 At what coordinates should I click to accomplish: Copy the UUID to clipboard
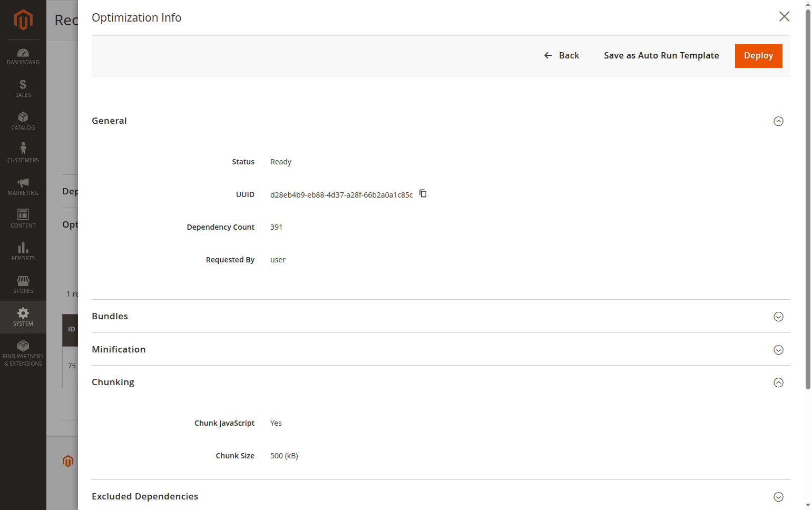click(423, 193)
